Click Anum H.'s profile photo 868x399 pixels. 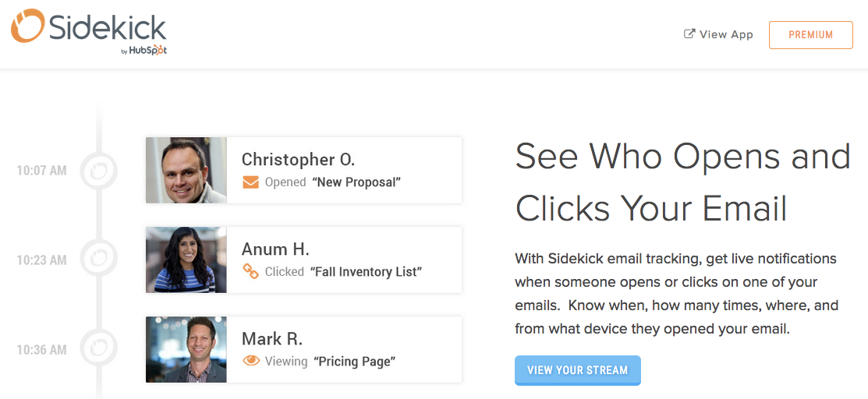tap(186, 260)
